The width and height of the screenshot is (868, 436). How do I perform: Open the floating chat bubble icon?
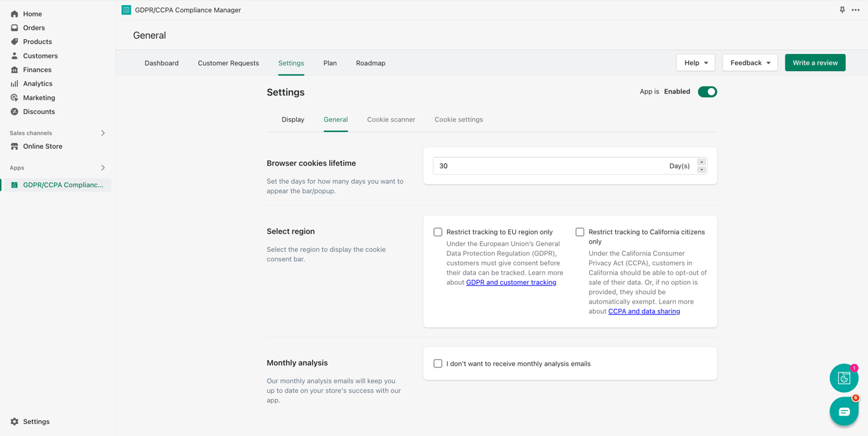tap(844, 412)
